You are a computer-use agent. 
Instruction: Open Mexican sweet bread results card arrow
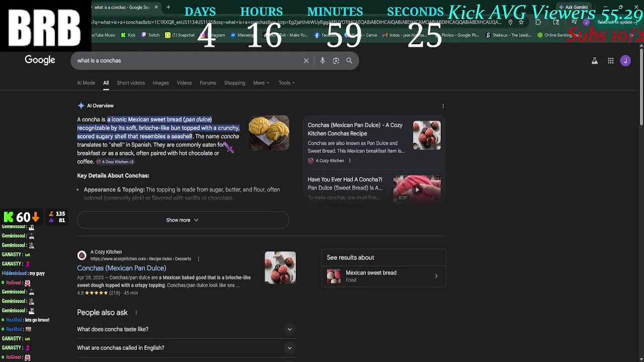click(436, 276)
